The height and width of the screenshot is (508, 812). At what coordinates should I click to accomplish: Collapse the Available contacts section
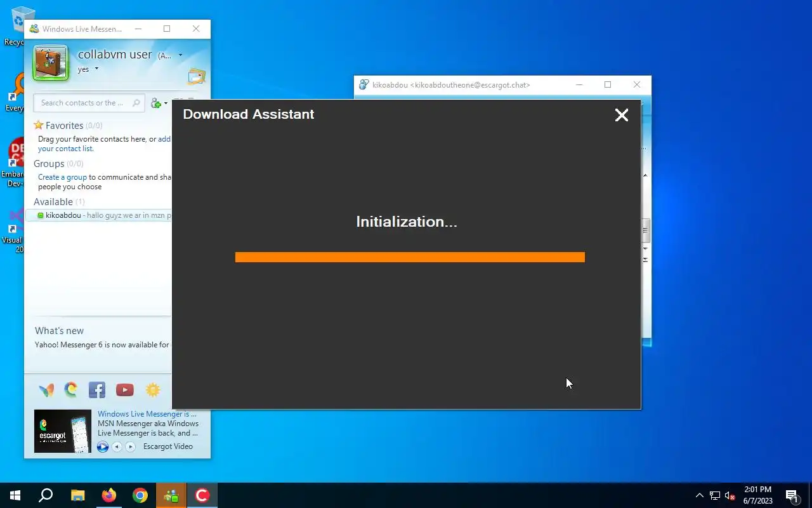pos(59,202)
